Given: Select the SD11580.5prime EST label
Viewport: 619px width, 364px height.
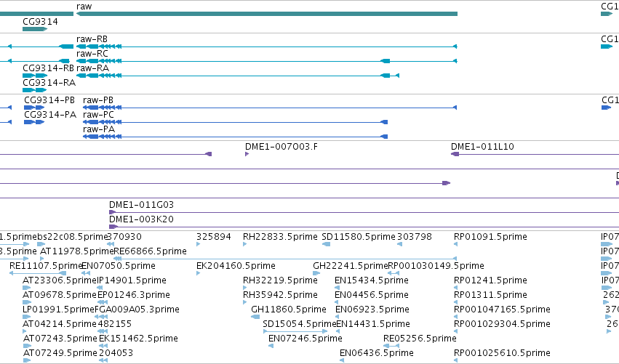Looking at the screenshot, I should pos(359,237).
